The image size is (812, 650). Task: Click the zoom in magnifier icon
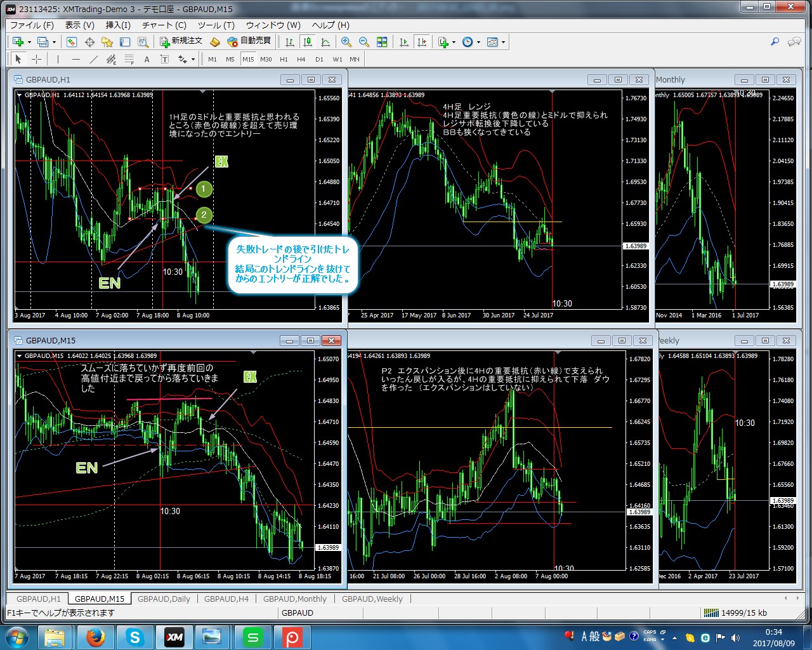tap(346, 42)
